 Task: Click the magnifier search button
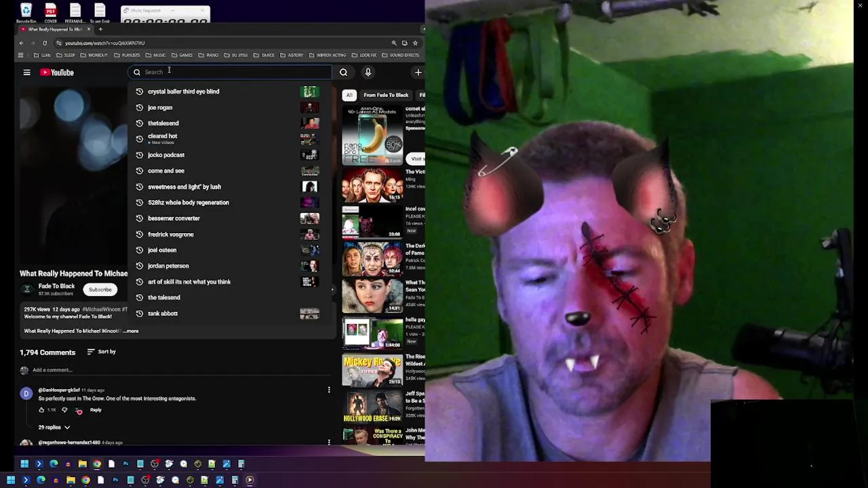[343, 73]
